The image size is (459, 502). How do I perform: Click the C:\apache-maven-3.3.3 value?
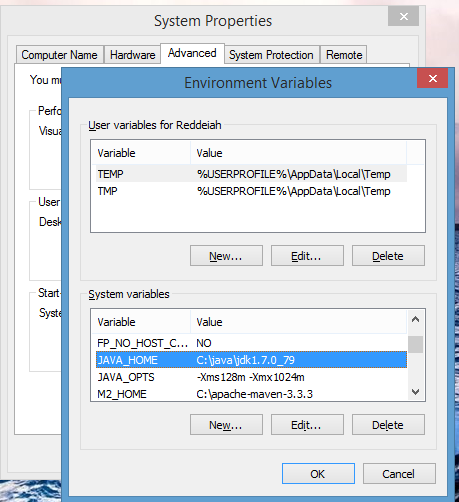coord(255,394)
